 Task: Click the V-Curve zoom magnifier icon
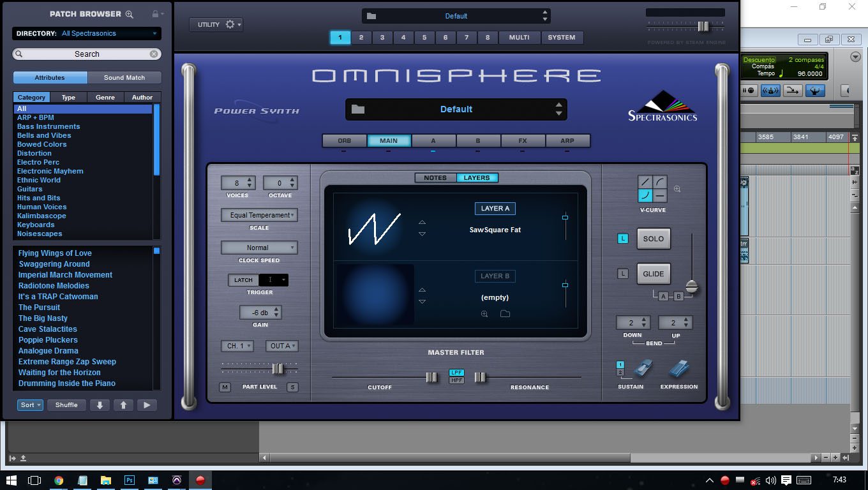(x=677, y=189)
